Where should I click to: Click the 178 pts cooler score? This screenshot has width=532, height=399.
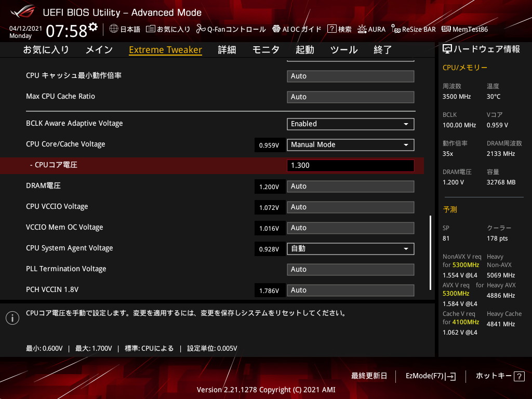(x=497, y=238)
